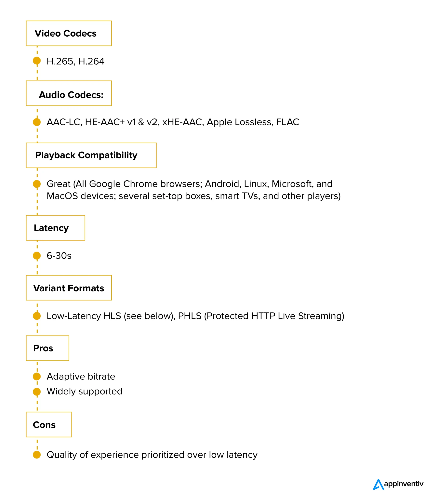Viewport: 438px width, 504px height.
Task: Click the bullet dot next to 6-30s
Action: (37, 256)
